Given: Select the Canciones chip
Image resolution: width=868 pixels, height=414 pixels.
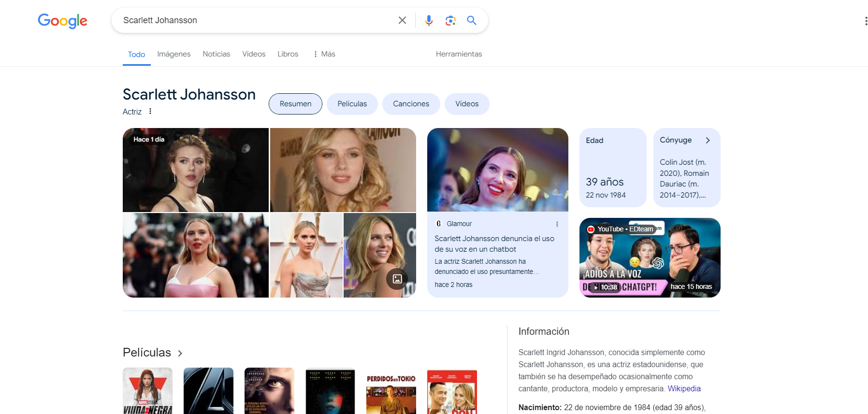Looking at the screenshot, I should coord(411,104).
